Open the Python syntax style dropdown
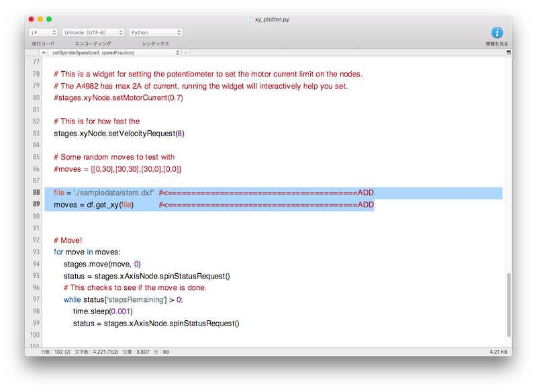This screenshot has height=392, width=537. 156,32
